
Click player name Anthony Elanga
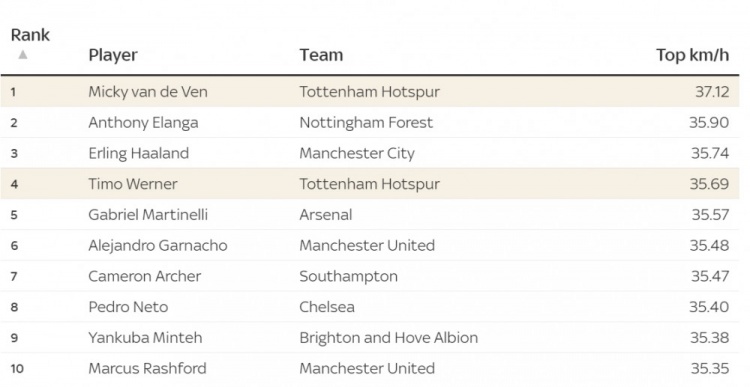pyautogui.click(x=143, y=122)
